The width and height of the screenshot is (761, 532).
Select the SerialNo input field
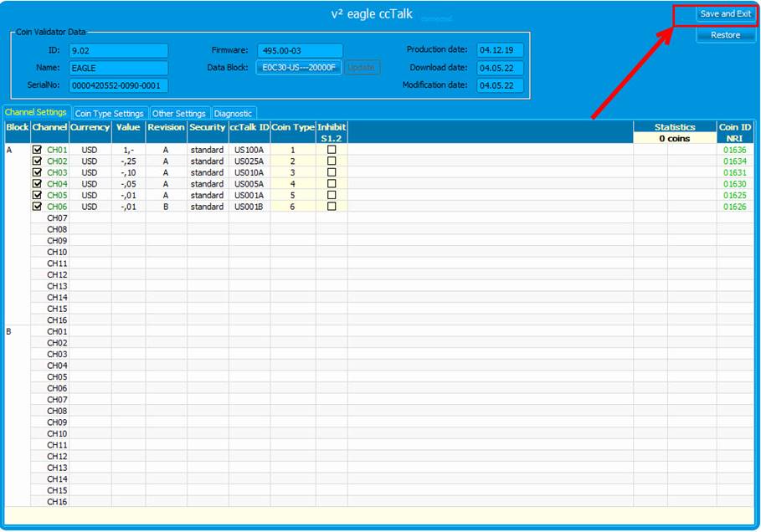(x=118, y=85)
